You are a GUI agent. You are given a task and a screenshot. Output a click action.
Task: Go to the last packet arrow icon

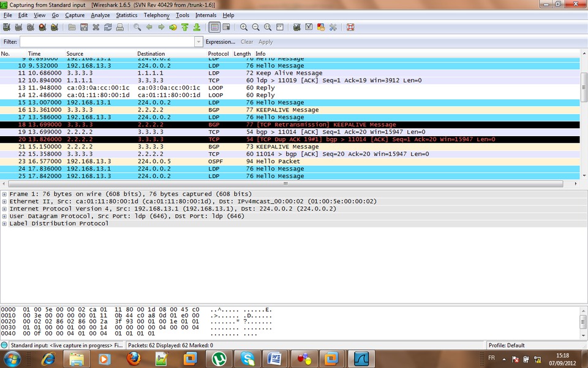pyautogui.click(x=197, y=27)
